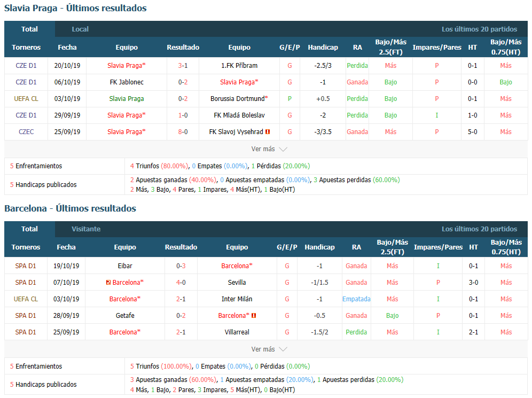532x398 pixels.
Task: Click the 3-1 result against 1.FK Příbram
Action: click(183, 66)
